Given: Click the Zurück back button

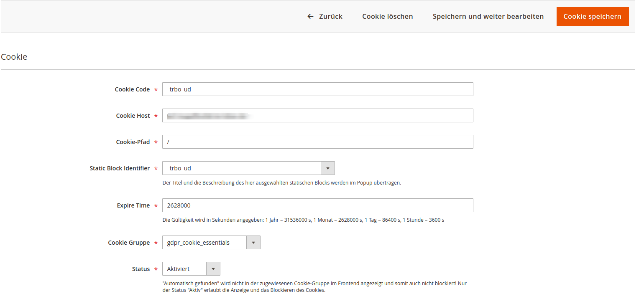Looking at the screenshot, I should [325, 16].
